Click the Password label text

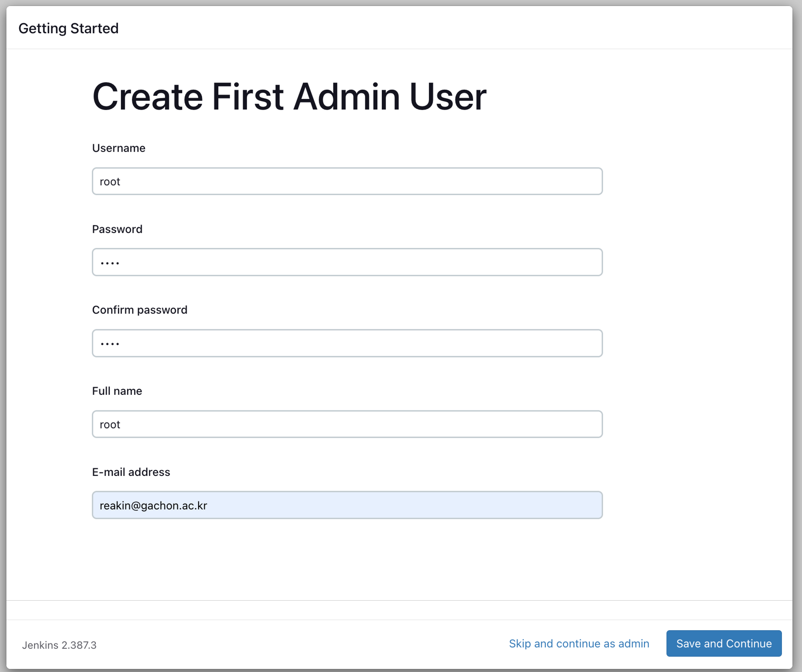click(117, 229)
